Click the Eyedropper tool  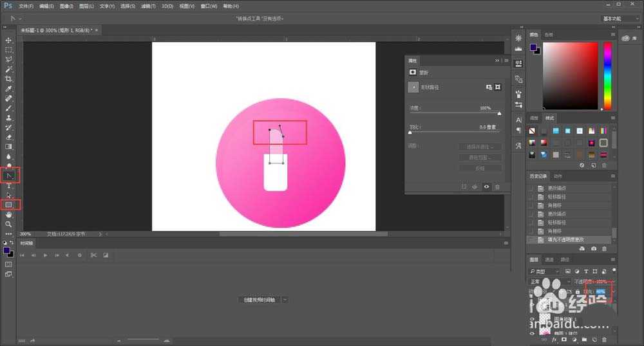click(x=9, y=89)
